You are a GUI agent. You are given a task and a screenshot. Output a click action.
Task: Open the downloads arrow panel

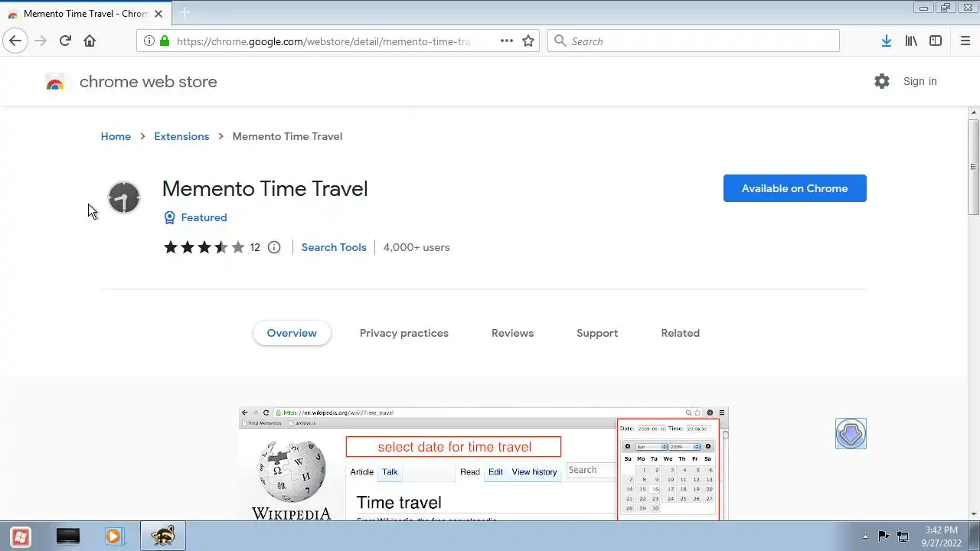click(886, 41)
